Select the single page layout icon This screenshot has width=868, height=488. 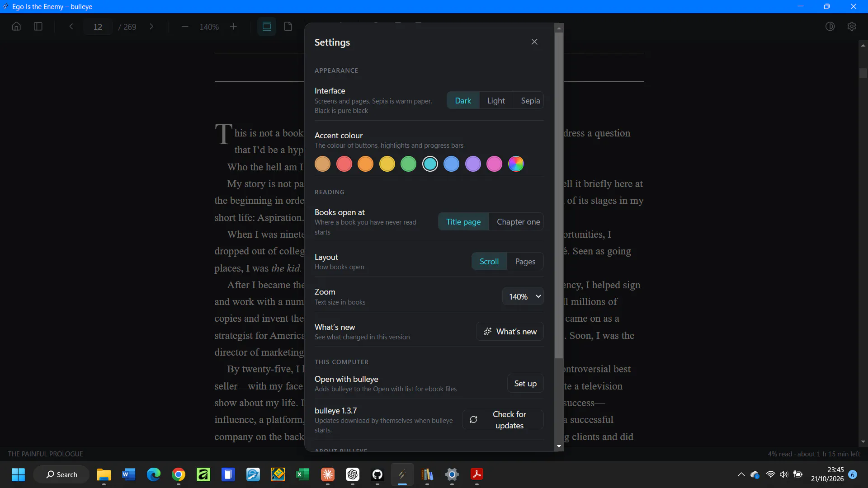288,27
